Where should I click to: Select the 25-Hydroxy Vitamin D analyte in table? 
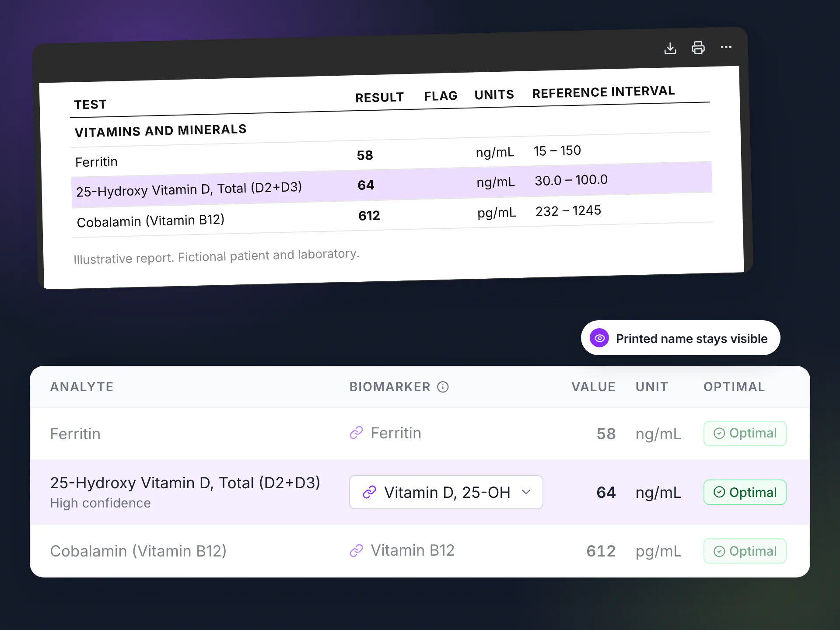(x=185, y=483)
